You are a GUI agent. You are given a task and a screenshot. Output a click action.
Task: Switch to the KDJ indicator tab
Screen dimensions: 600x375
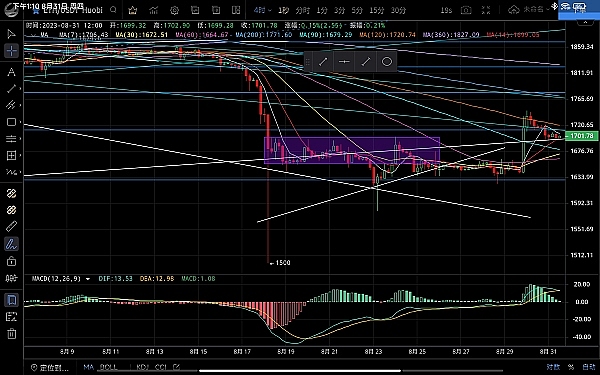point(142,367)
